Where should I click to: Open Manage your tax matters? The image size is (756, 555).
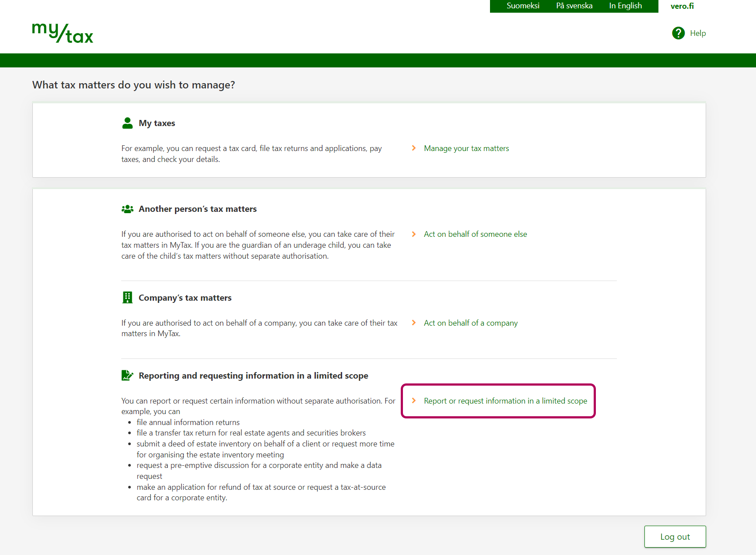point(466,148)
